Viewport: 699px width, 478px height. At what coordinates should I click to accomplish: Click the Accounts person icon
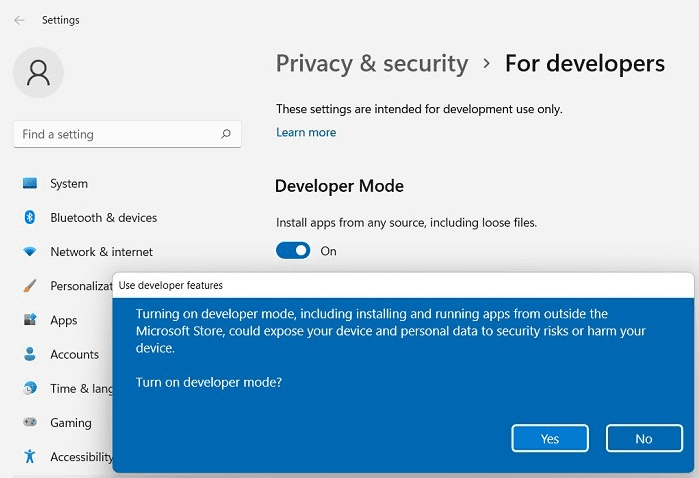pos(30,354)
